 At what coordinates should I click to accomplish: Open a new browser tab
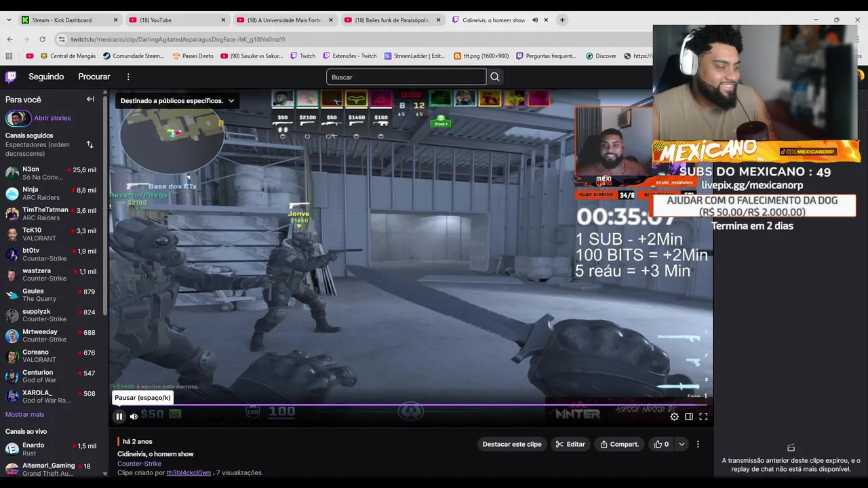pyautogui.click(x=562, y=20)
